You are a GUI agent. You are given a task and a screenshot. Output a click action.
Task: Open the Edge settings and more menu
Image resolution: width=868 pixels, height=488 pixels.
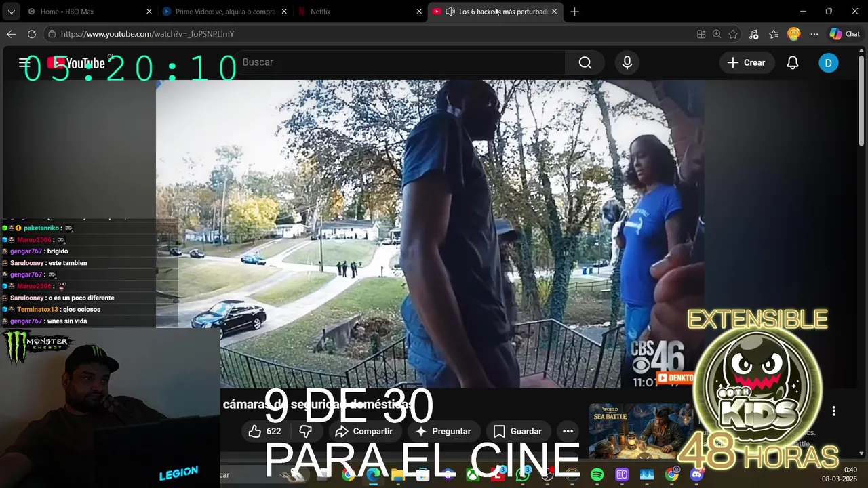(x=814, y=34)
